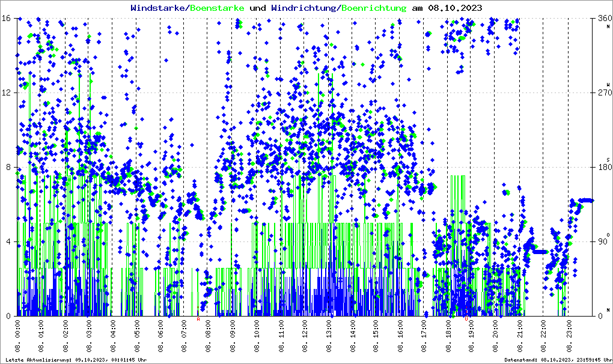This screenshot has height=364, width=613.
Task: Click the 23:00 time axis label
Action: coord(568,333)
